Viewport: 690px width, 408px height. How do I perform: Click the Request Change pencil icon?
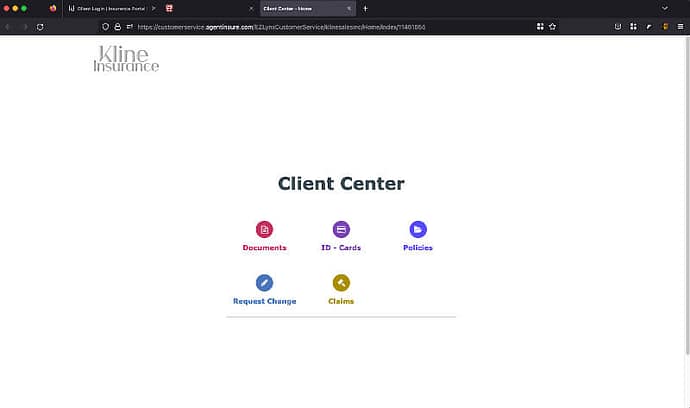(264, 283)
